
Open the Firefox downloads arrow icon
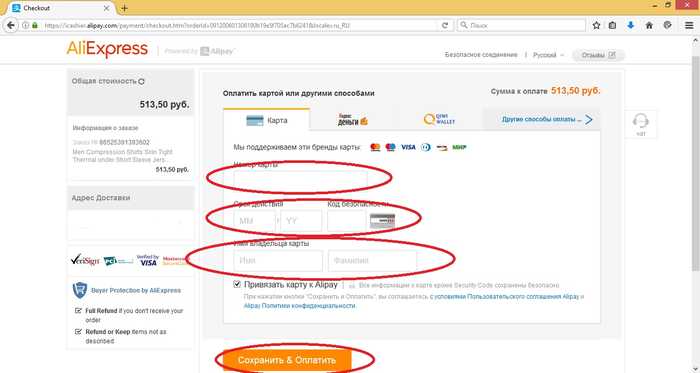pos(630,25)
